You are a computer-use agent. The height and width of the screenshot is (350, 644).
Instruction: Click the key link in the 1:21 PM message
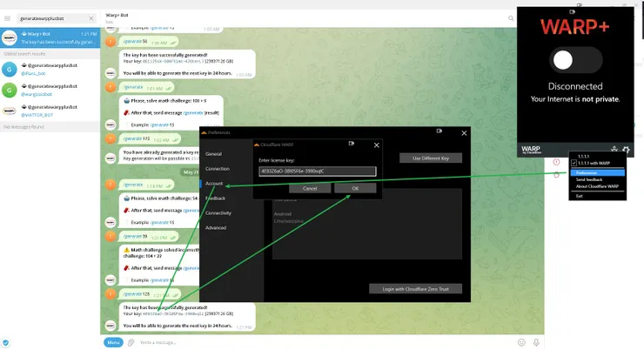click(x=173, y=313)
